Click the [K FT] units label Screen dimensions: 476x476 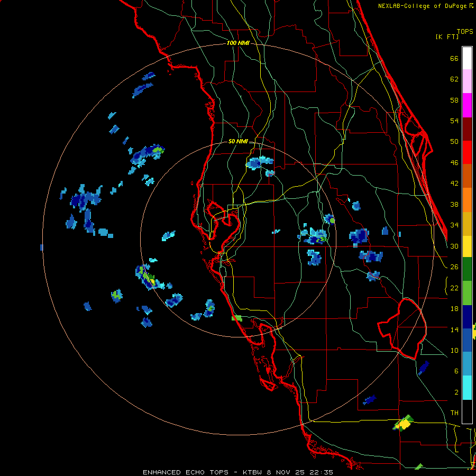click(x=447, y=36)
